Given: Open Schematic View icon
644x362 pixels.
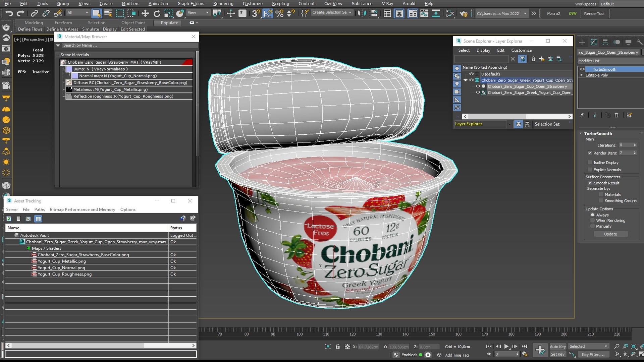Looking at the screenshot, I should click(x=450, y=13).
